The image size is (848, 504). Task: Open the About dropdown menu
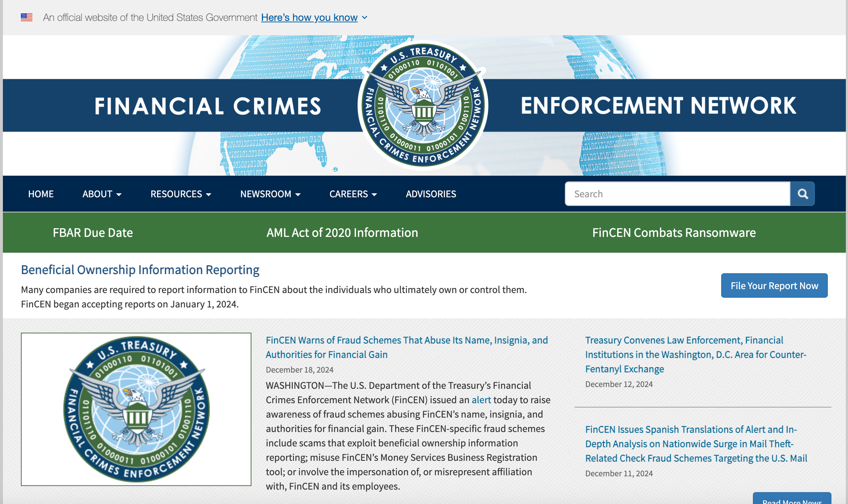[x=102, y=194]
